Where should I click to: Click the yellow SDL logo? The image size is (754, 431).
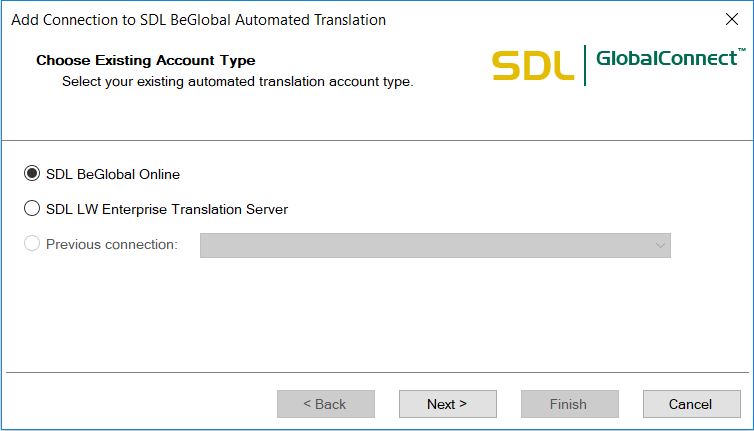pyautogui.click(x=532, y=66)
